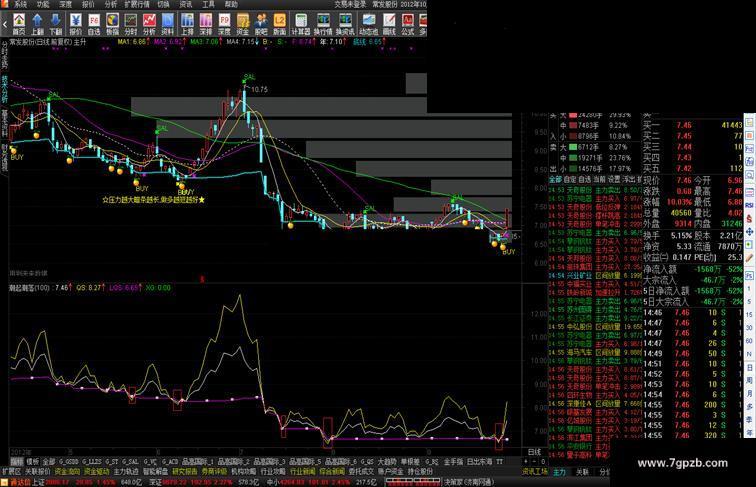Image resolution: width=756 pixels, height=487 pixels.
Task: Click the 中小 index status bar entry
Action: tap(321, 482)
